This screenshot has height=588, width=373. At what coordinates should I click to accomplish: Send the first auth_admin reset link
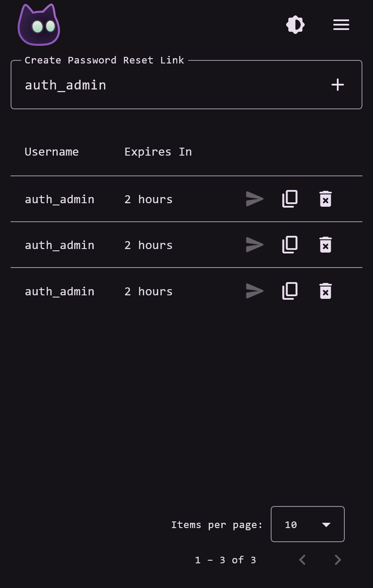point(255,199)
